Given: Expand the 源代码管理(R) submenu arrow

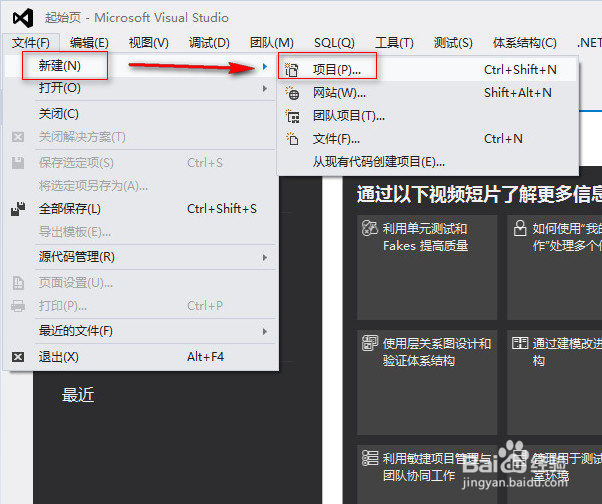Looking at the screenshot, I should click(265, 257).
